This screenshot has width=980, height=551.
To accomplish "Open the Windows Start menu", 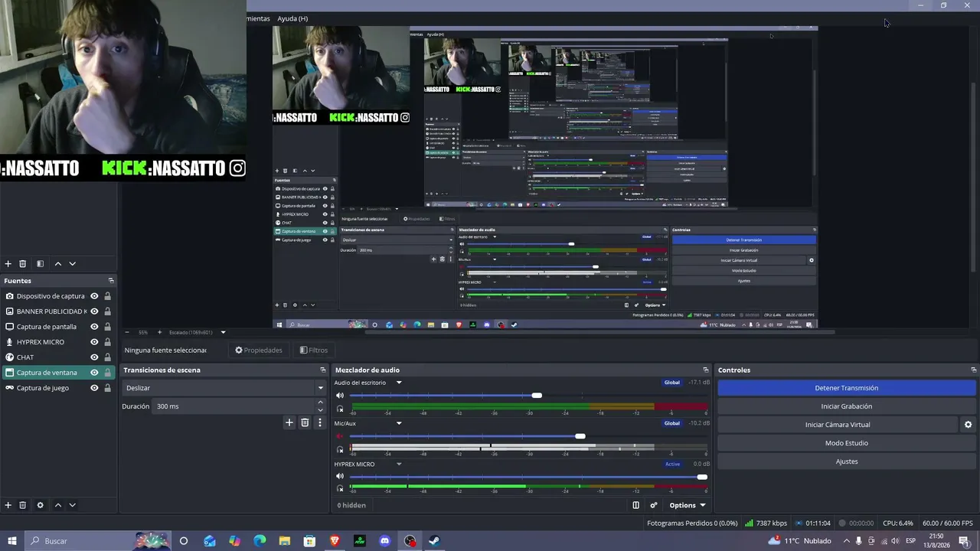I will (12, 541).
